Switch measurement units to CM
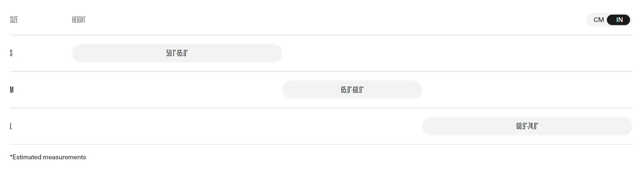Image resolution: width=644 pixels, height=189 pixels. coord(598,20)
